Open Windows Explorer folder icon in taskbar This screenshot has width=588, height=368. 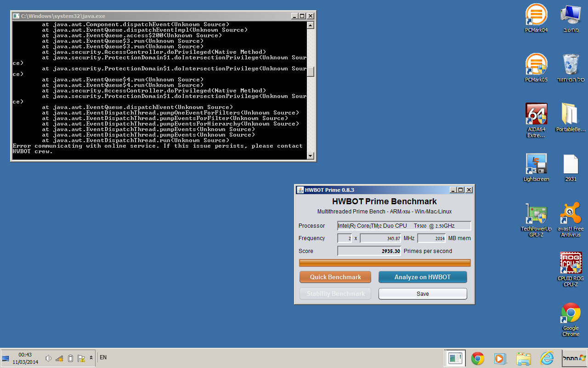click(x=524, y=358)
